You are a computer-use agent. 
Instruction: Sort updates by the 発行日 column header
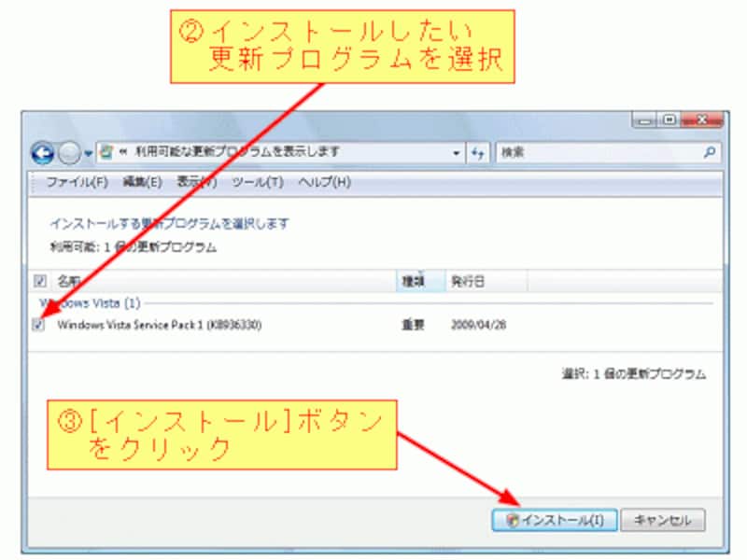[486, 281]
